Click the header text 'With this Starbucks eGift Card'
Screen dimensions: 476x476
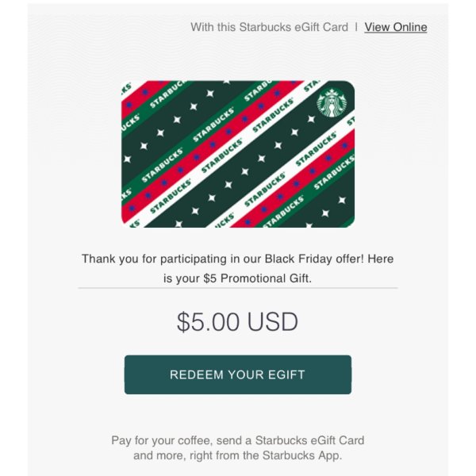tap(269, 27)
